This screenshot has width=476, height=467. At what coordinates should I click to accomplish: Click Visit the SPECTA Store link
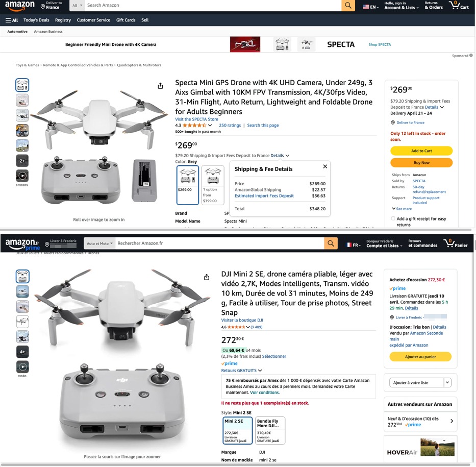(x=196, y=119)
